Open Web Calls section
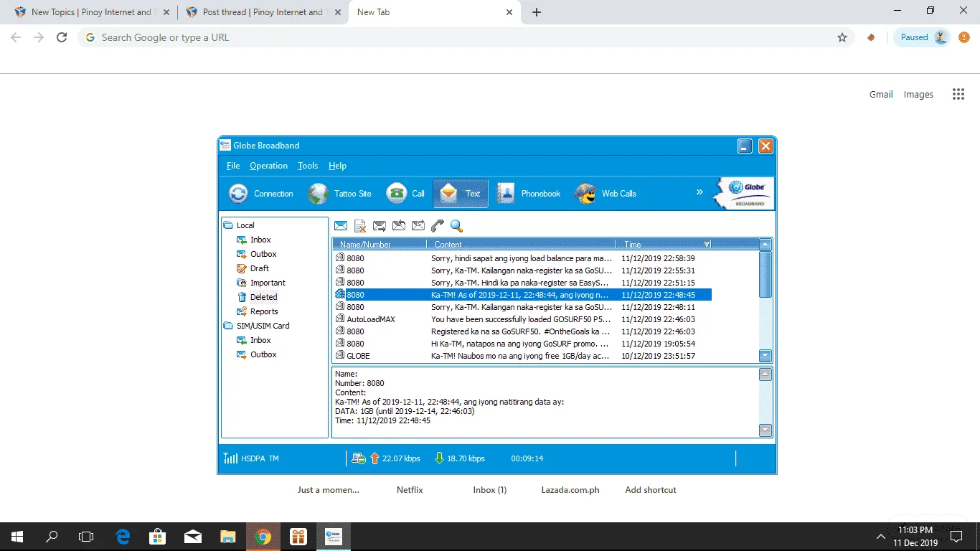 pos(606,194)
